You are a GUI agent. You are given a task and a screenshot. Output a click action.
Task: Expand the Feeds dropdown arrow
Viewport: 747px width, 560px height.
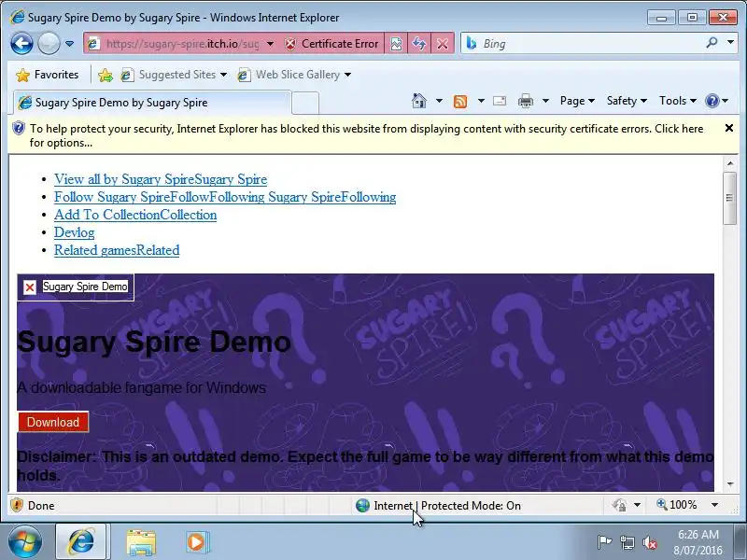481,101
